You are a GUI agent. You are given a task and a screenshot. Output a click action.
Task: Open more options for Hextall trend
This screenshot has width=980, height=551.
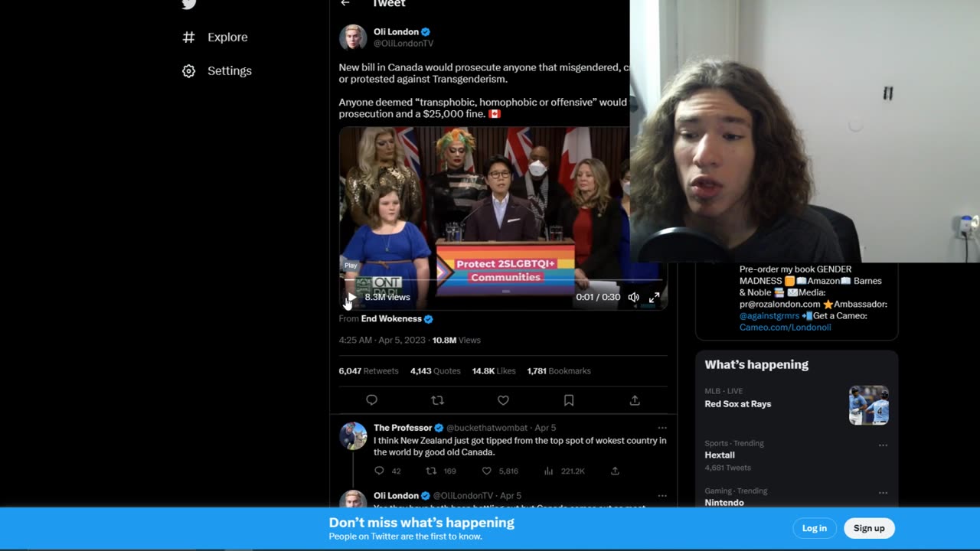pos(883,445)
